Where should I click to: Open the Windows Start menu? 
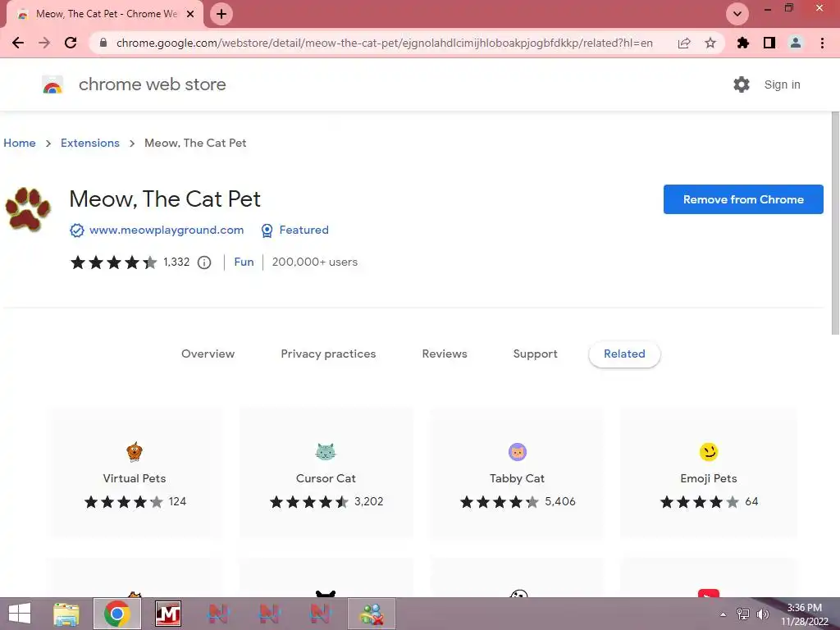coord(20,614)
